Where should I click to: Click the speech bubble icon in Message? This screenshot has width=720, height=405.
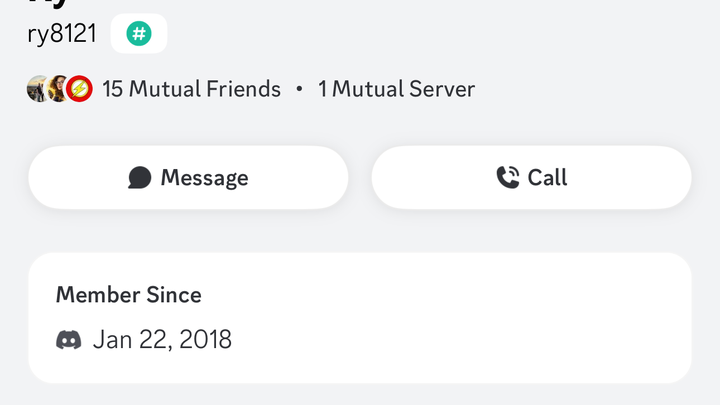tap(140, 178)
